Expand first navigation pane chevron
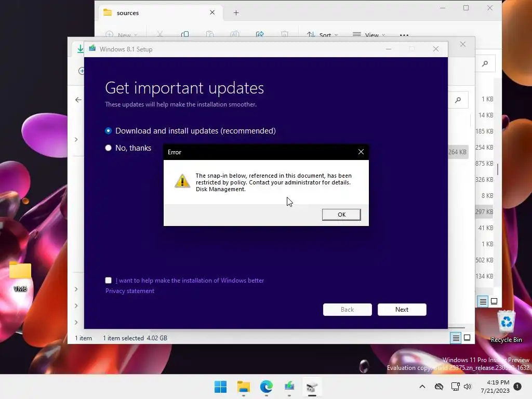 coord(76,139)
